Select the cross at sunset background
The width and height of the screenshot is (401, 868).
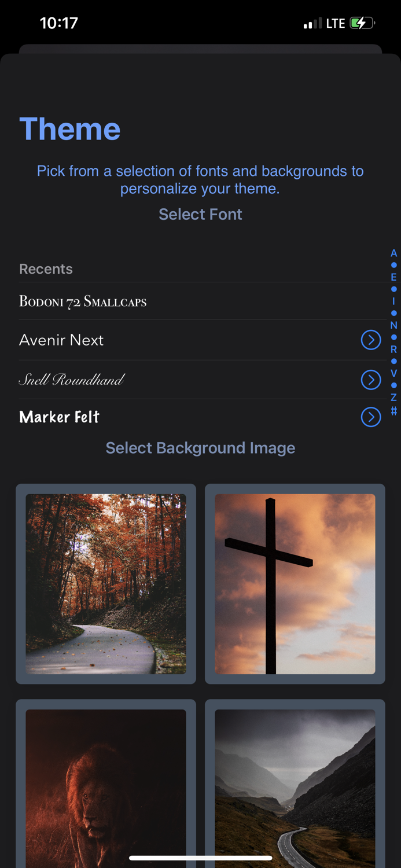pyautogui.click(x=295, y=584)
